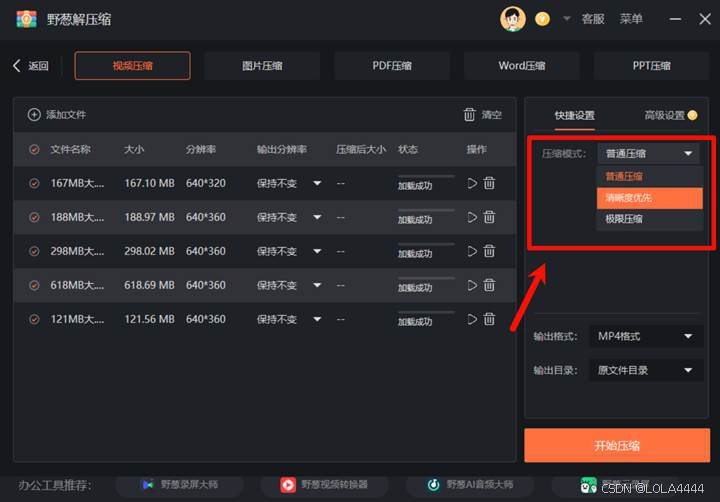Viewport: 720px width, 502px height.
Task: Delete the 618MB file with trash icon
Action: coord(489,285)
